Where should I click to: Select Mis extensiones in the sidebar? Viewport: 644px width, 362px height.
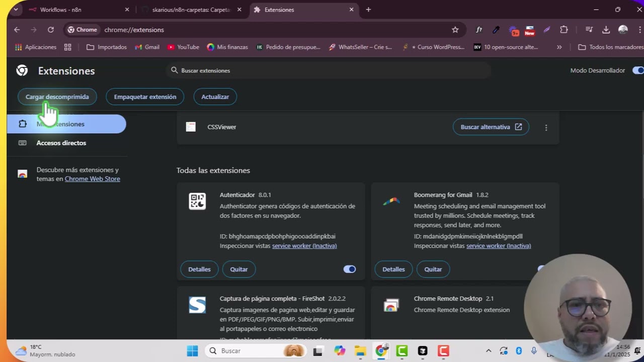pos(66,124)
